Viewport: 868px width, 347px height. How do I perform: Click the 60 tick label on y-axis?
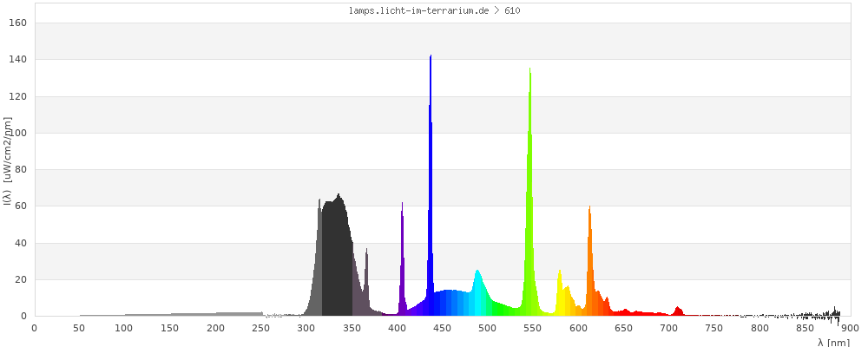[x=19, y=206]
